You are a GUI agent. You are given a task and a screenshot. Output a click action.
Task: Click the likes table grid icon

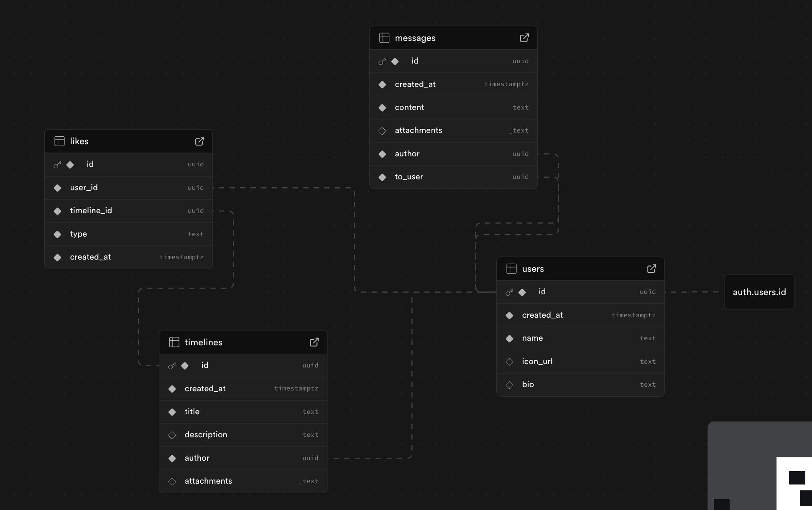pos(59,141)
